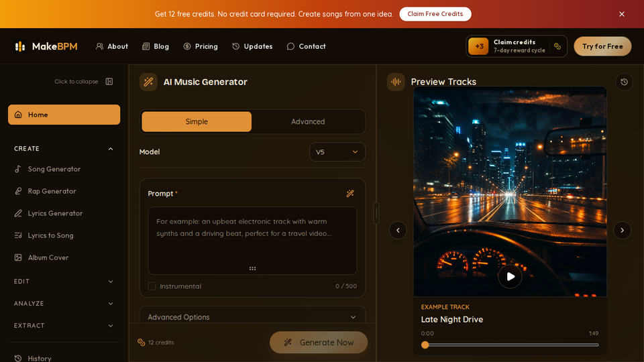The width and height of the screenshot is (644, 362).
Task: Open the Model V5 dropdown
Action: 337,152
